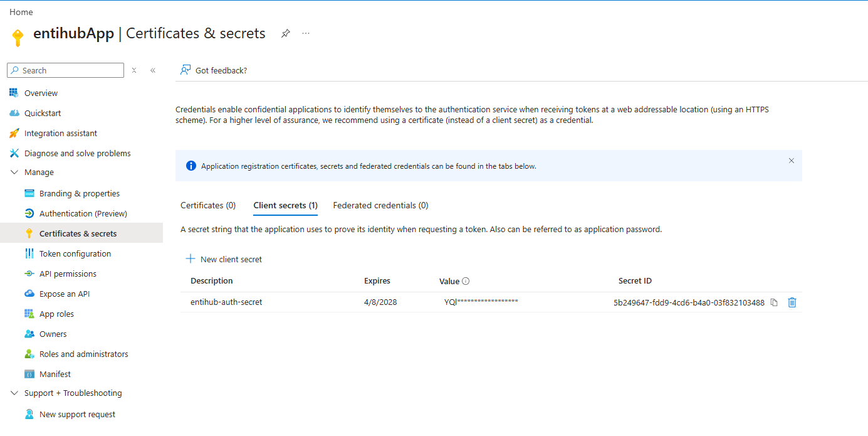Image resolution: width=868 pixels, height=436 pixels.
Task: Click the Description column header
Action: tap(211, 281)
